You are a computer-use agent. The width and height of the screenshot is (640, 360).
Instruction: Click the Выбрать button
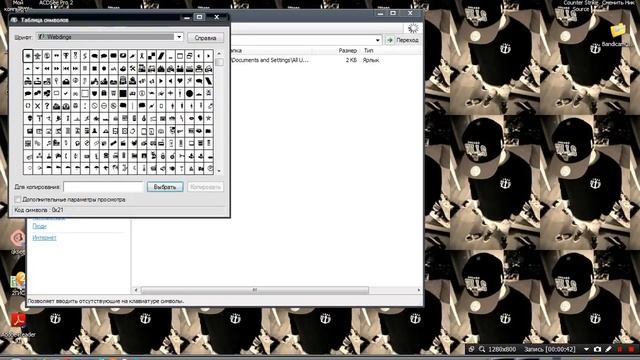[x=165, y=187]
